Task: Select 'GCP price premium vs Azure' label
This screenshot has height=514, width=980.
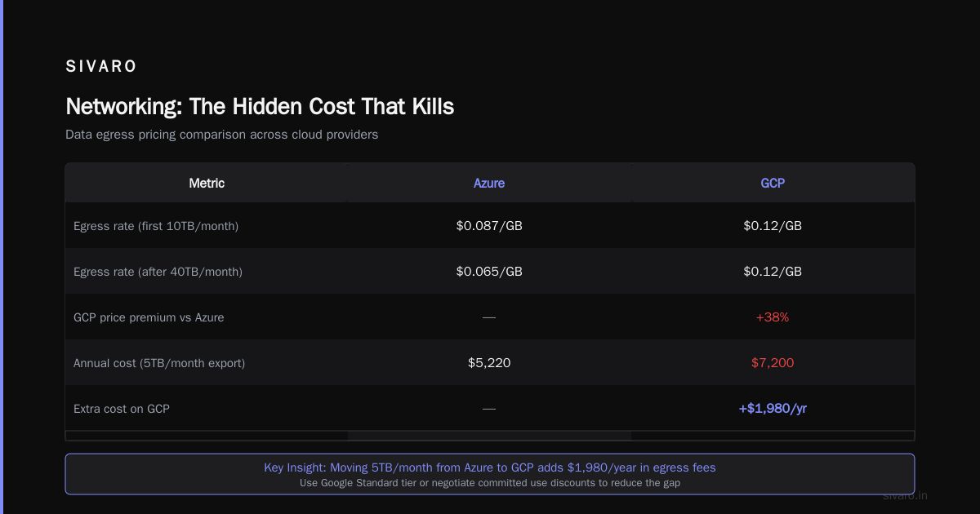Action: coord(149,317)
